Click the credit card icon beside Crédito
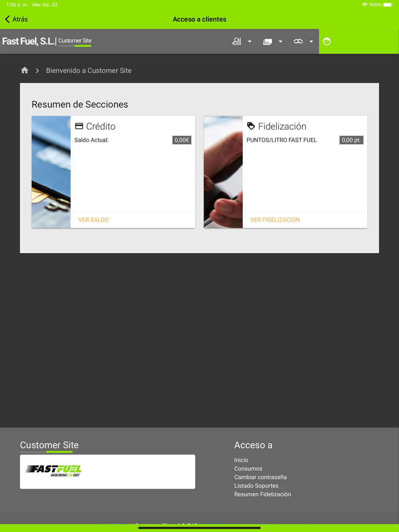399x532 pixels. [x=79, y=126]
